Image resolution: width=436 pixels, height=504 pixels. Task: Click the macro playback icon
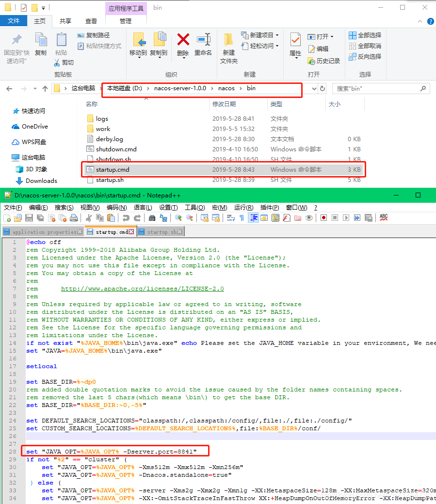pyautogui.click(x=346, y=218)
